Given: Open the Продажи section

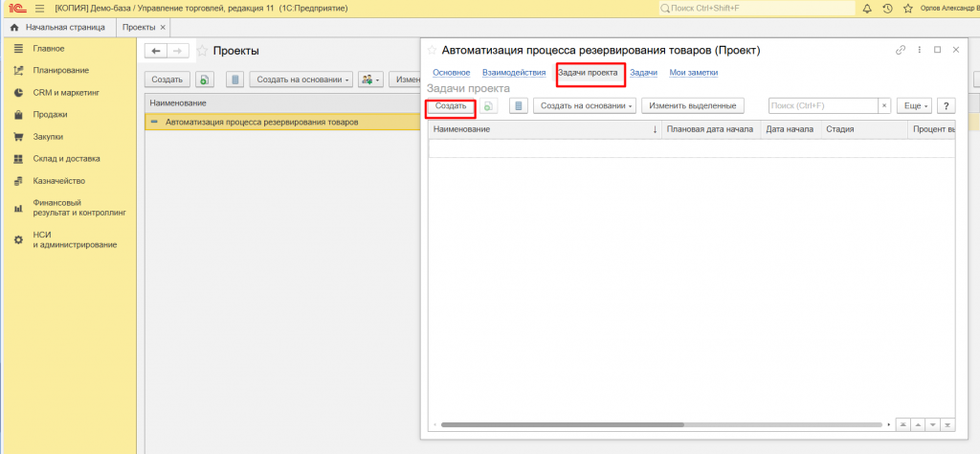Looking at the screenshot, I should (x=50, y=114).
